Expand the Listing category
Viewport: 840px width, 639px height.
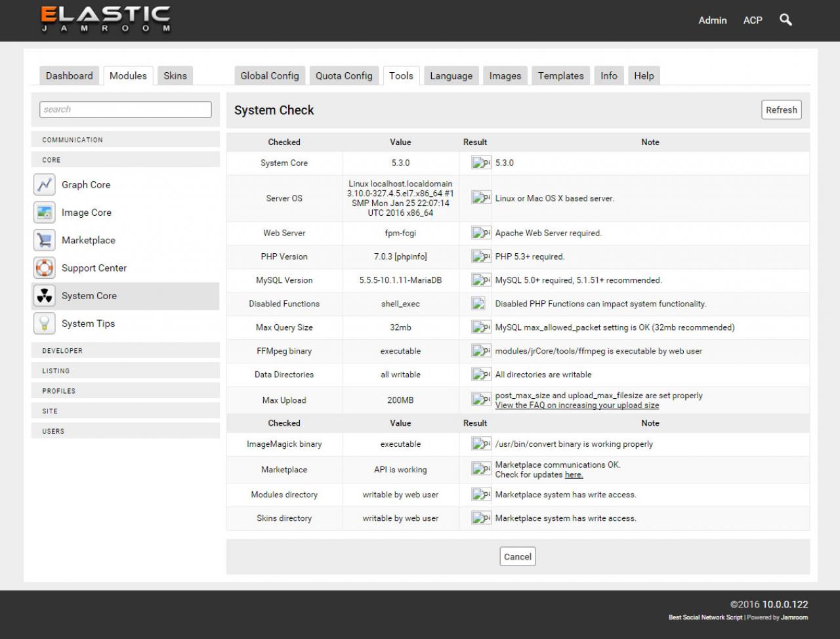pyautogui.click(x=56, y=371)
